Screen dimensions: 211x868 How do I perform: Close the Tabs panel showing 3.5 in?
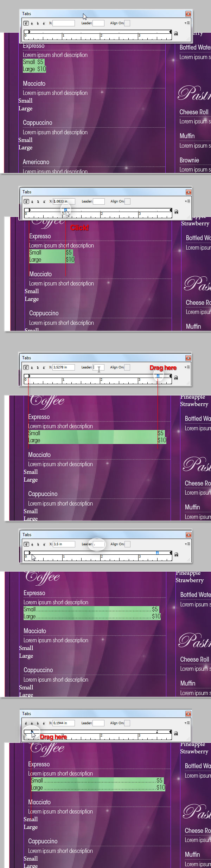click(188, 535)
